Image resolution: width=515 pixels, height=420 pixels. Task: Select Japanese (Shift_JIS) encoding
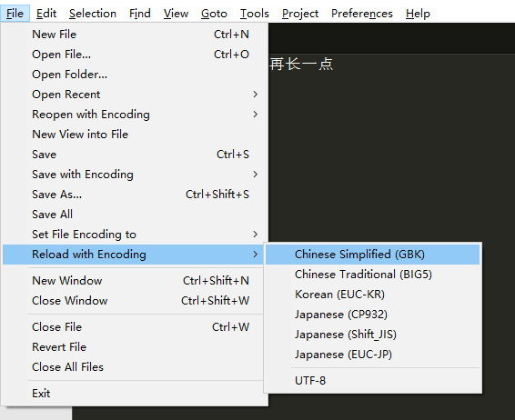pos(372,335)
